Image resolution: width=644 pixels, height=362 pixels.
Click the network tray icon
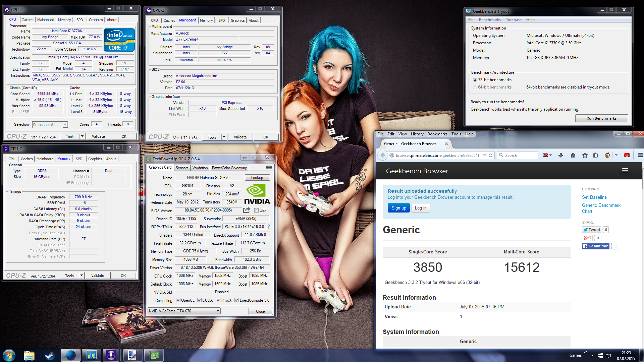(x=608, y=355)
